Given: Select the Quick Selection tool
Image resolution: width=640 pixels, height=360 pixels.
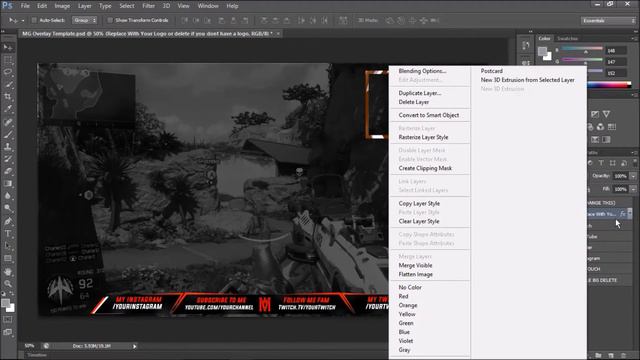Looking at the screenshot, I should [x=8, y=84].
